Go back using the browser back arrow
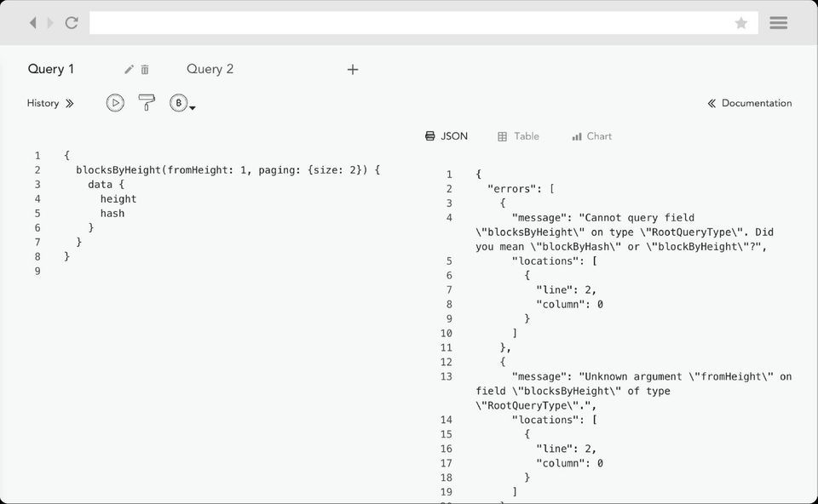818x504 pixels. (x=32, y=23)
